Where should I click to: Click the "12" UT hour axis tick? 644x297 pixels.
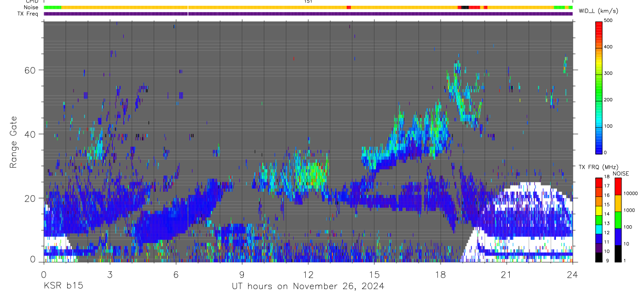(308, 274)
